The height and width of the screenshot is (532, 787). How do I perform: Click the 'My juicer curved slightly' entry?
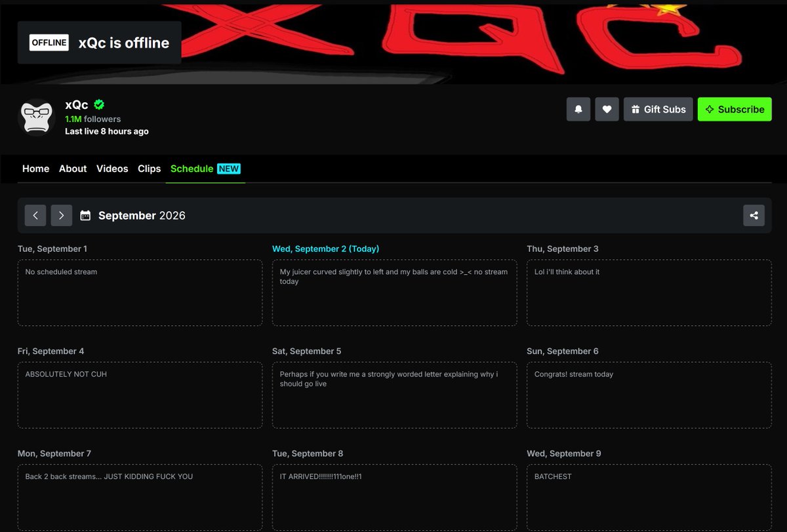point(394,293)
